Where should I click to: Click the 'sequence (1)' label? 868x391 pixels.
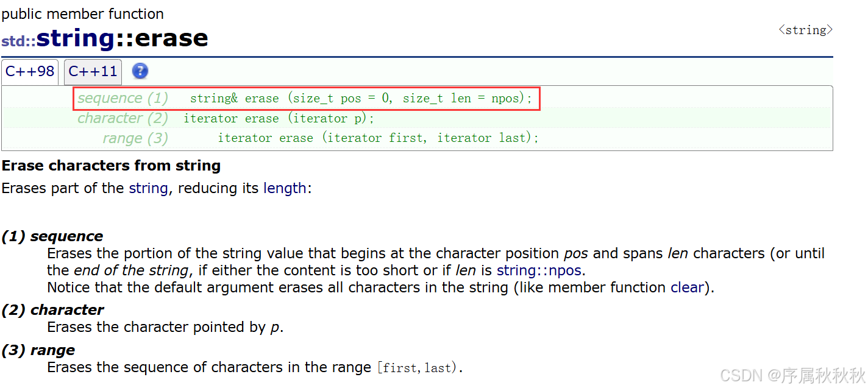[123, 98]
